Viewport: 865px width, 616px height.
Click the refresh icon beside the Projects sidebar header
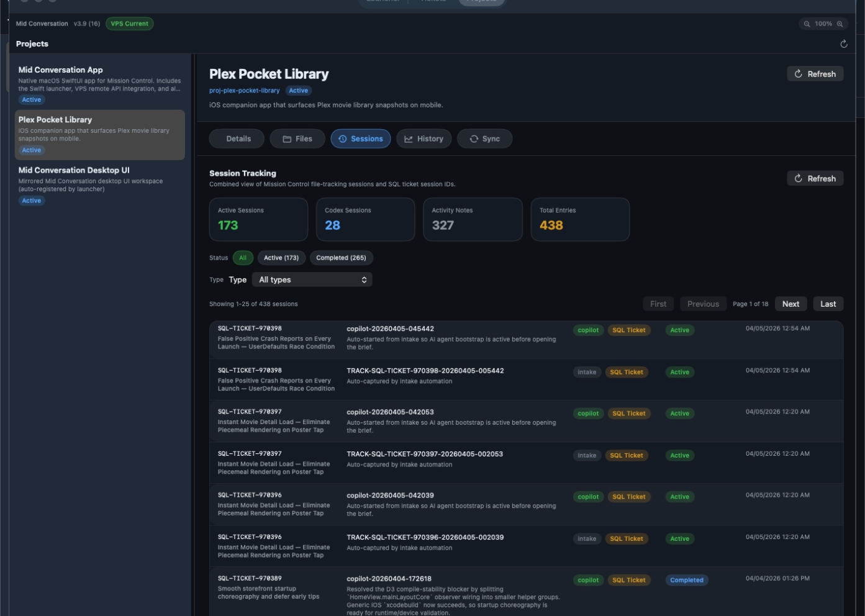point(843,43)
